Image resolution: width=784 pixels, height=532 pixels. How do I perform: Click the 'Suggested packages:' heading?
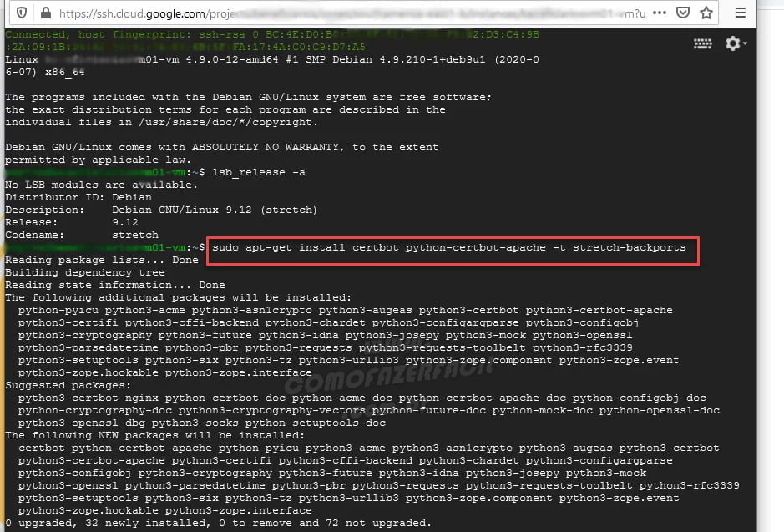pos(68,386)
